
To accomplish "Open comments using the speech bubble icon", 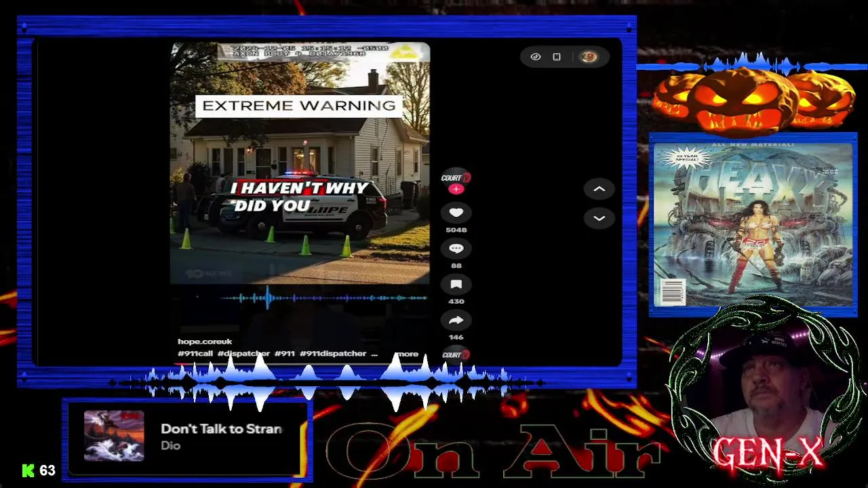I will click(x=456, y=249).
